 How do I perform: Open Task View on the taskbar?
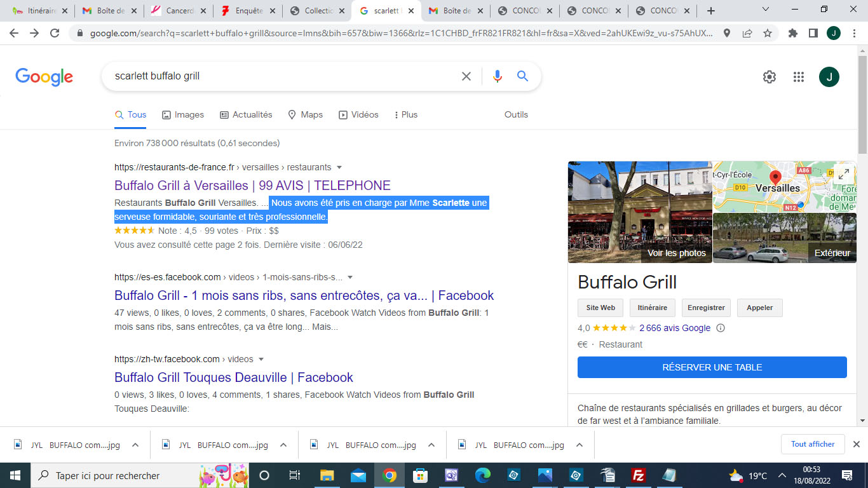294,475
